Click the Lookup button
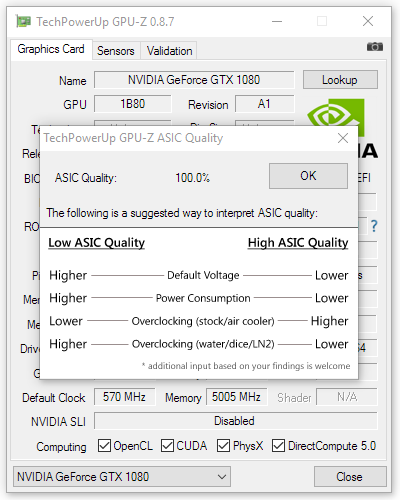400x500 pixels. coord(340,80)
